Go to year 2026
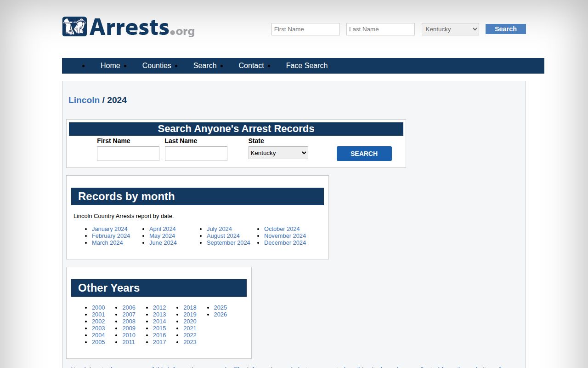The image size is (588, 368). 220,314
